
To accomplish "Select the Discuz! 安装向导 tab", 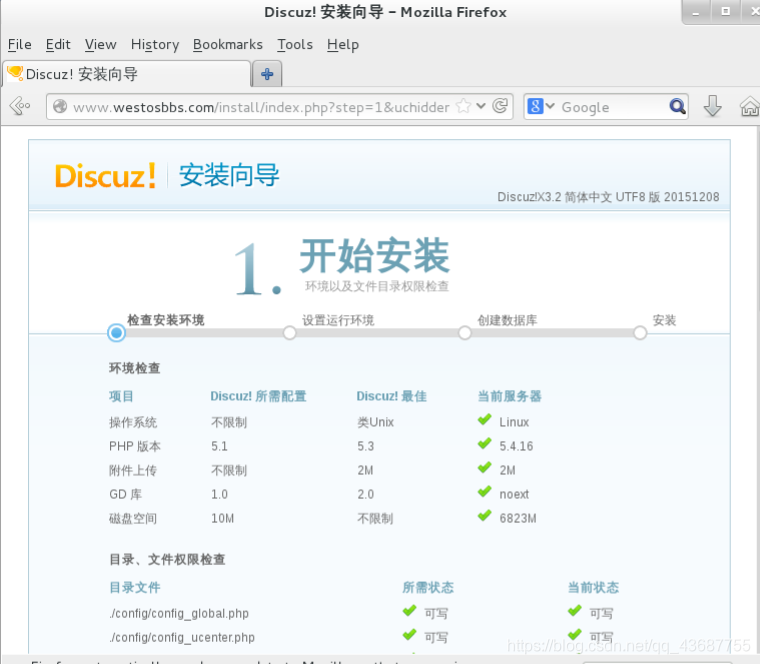I will pos(127,74).
